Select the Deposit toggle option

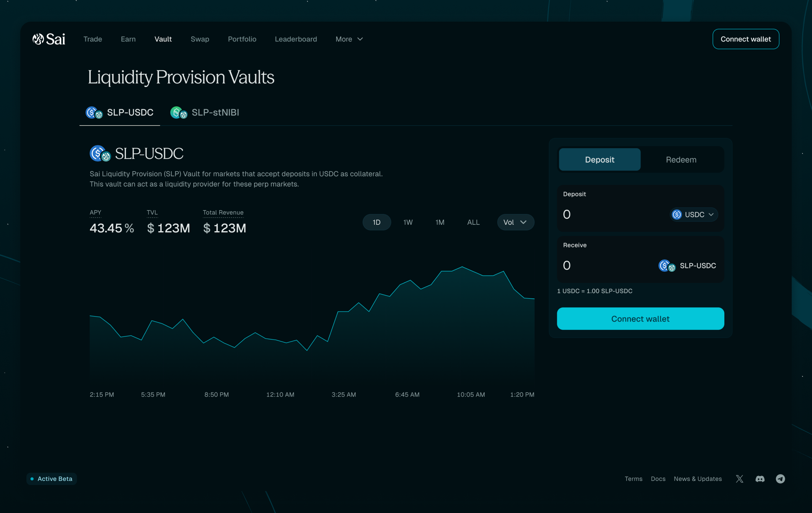[x=600, y=160]
